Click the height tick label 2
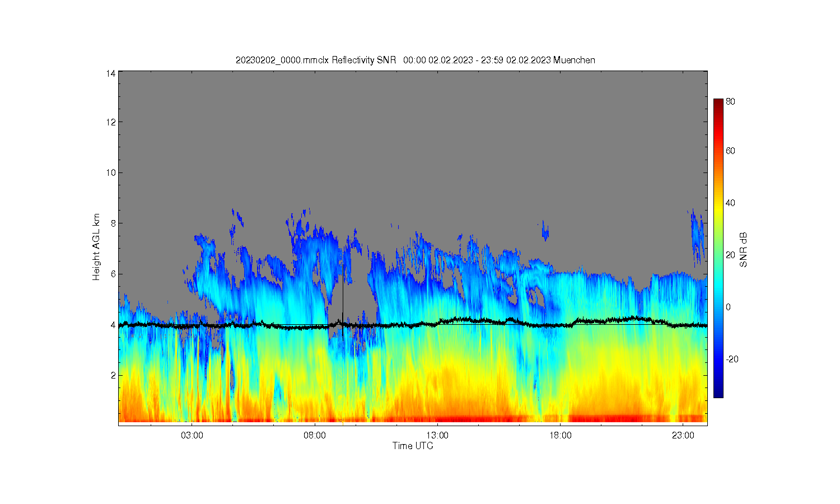This screenshot has height=504, width=840. (113, 375)
